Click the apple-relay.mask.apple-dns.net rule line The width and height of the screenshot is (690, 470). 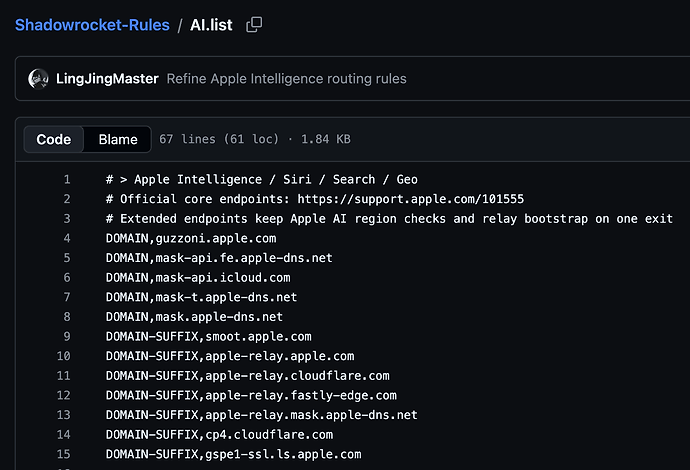point(262,415)
